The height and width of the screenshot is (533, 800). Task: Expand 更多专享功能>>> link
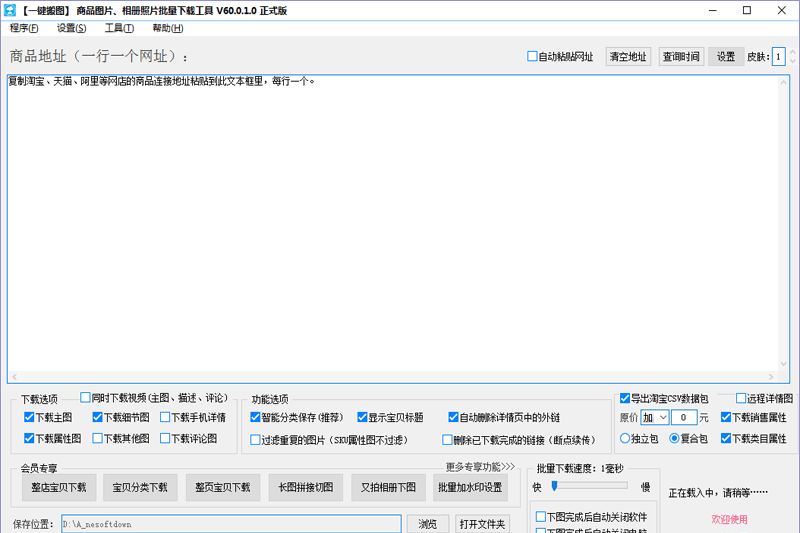pyautogui.click(x=480, y=467)
